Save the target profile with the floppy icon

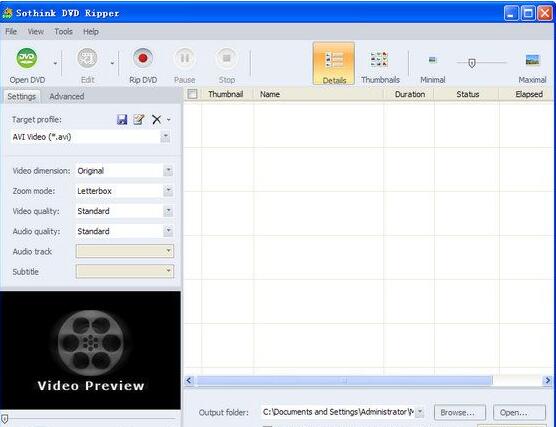coord(122,120)
